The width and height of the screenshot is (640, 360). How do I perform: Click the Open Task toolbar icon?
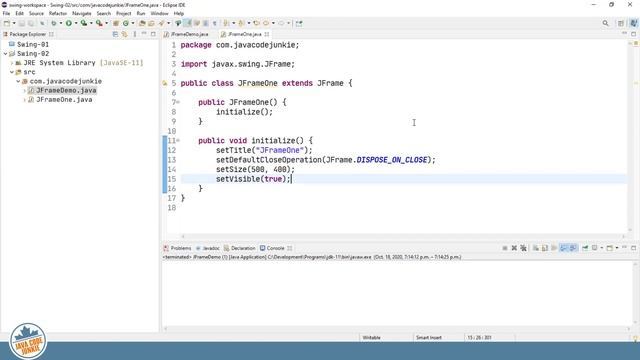tap(151, 23)
